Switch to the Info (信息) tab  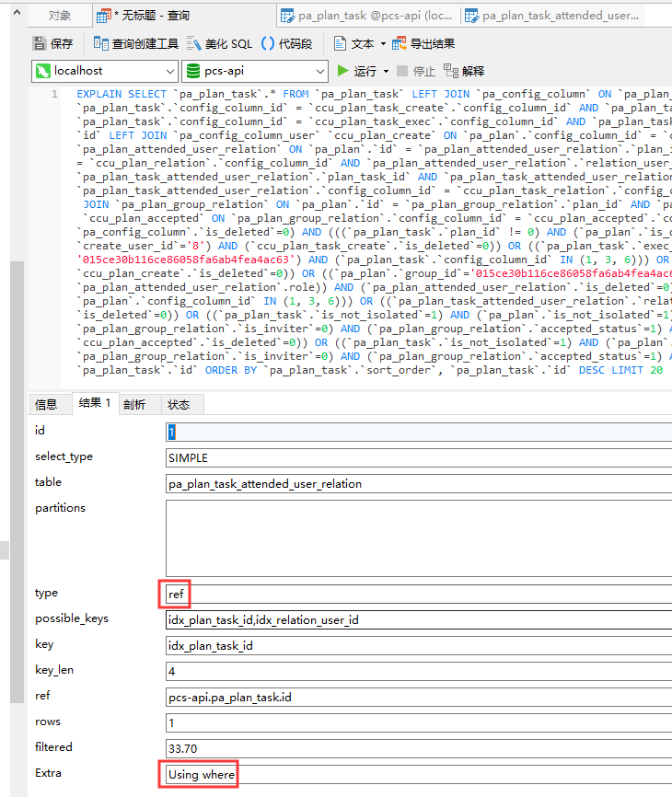pyautogui.click(x=46, y=404)
